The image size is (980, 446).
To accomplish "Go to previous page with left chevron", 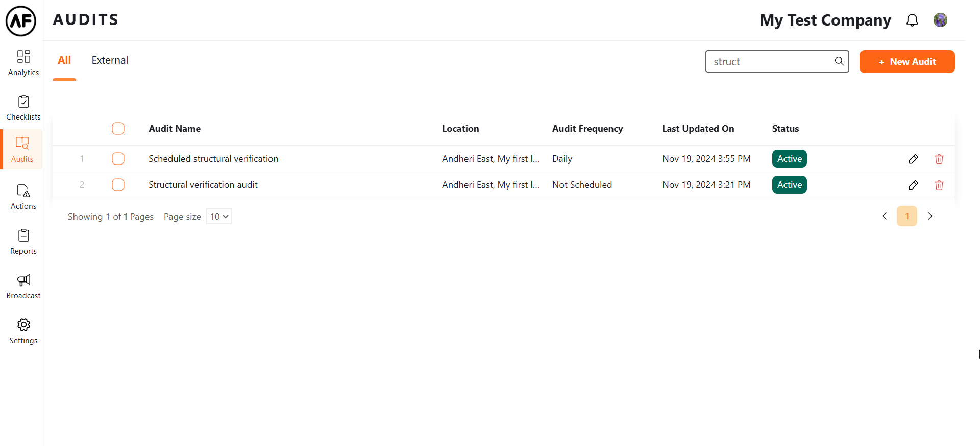I will [x=885, y=216].
